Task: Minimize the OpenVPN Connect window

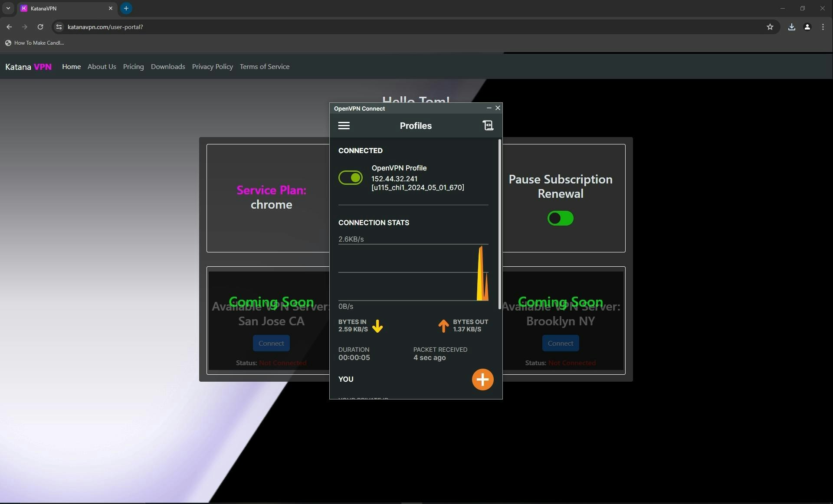Action: 489,108
